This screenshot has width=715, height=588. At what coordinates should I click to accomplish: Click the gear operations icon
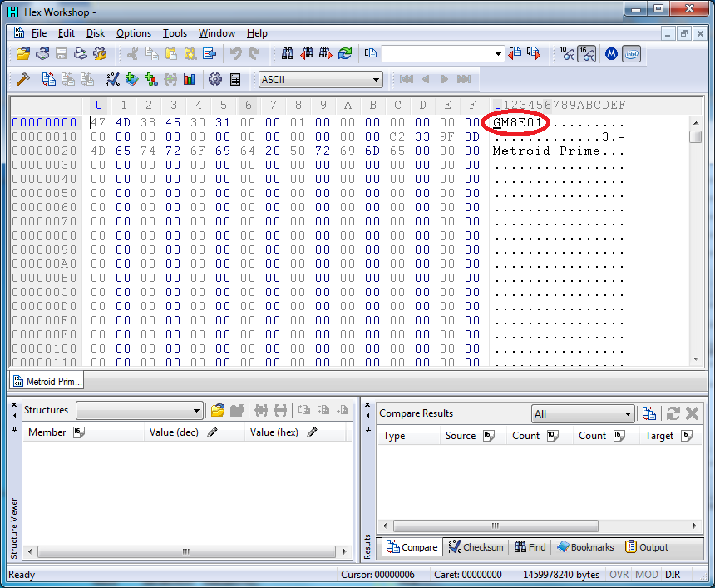coord(215,79)
